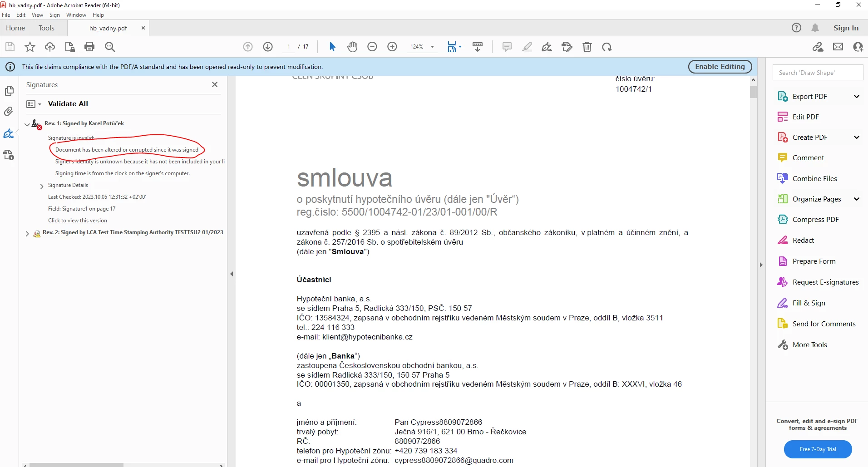868x467 pixels.
Task: Open the File menu
Action: pyautogui.click(x=6, y=15)
